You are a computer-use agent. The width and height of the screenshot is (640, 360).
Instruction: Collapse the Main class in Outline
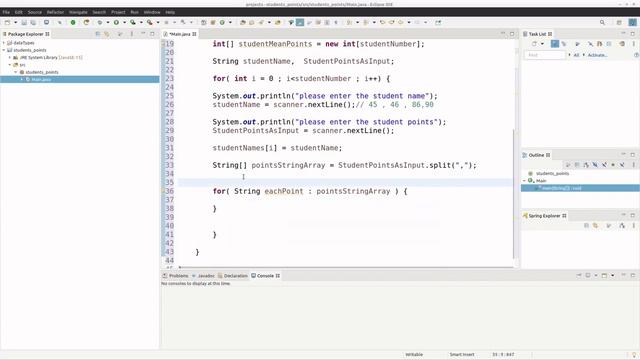pos(524,180)
